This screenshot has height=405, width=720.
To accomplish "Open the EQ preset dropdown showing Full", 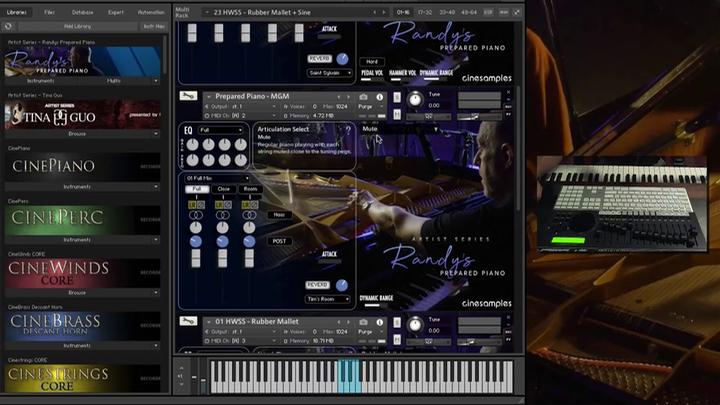I will pos(220,130).
